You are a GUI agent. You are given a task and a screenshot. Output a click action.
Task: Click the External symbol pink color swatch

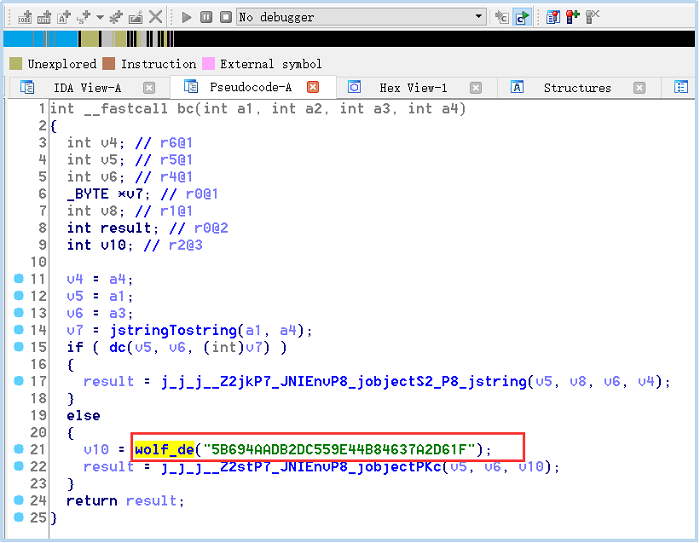click(208, 63)
